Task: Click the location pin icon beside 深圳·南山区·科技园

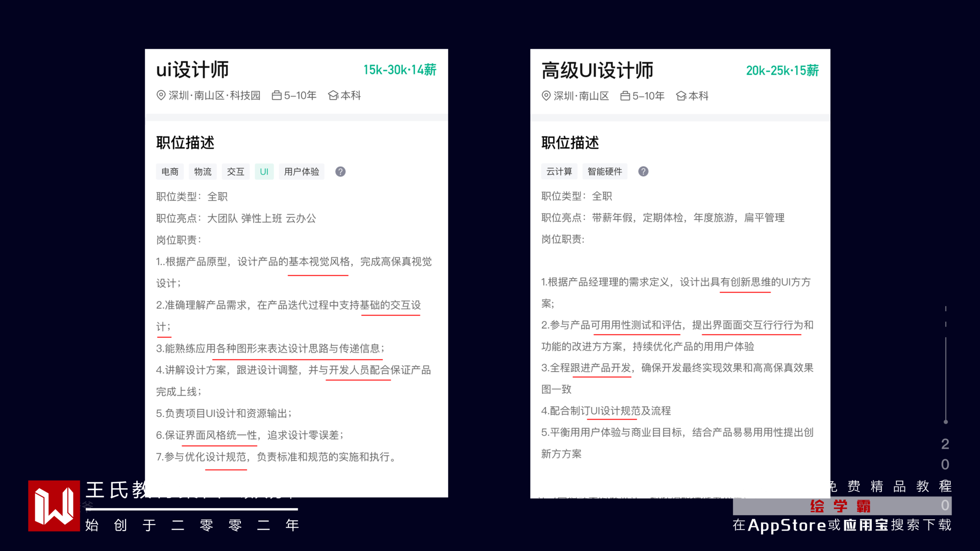Action: coord(161,95)
